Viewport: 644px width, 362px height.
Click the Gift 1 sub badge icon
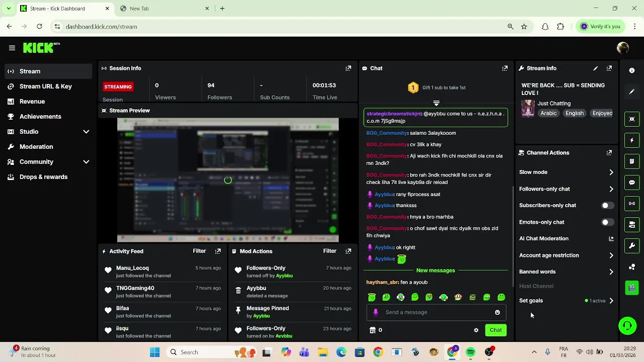tap(413, 88)
